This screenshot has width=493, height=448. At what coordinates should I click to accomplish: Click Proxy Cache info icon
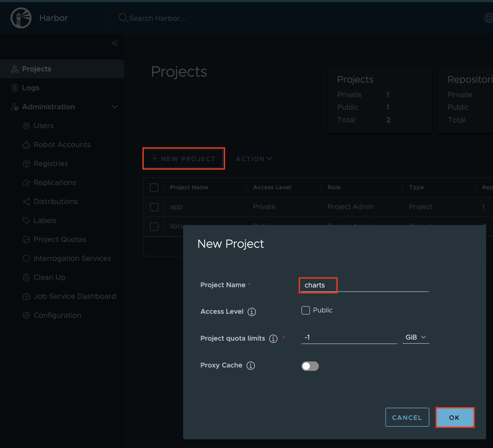coord(251,366)
